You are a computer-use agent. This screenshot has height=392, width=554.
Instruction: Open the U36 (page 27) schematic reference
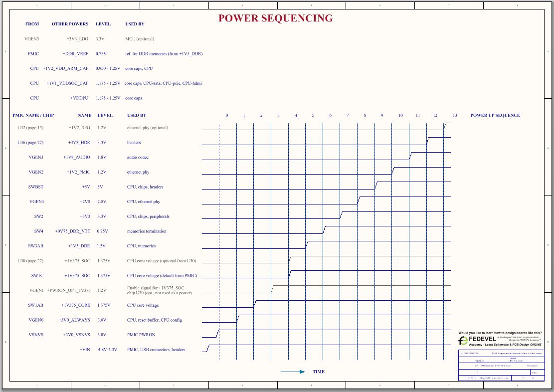[x=31, y=142]
